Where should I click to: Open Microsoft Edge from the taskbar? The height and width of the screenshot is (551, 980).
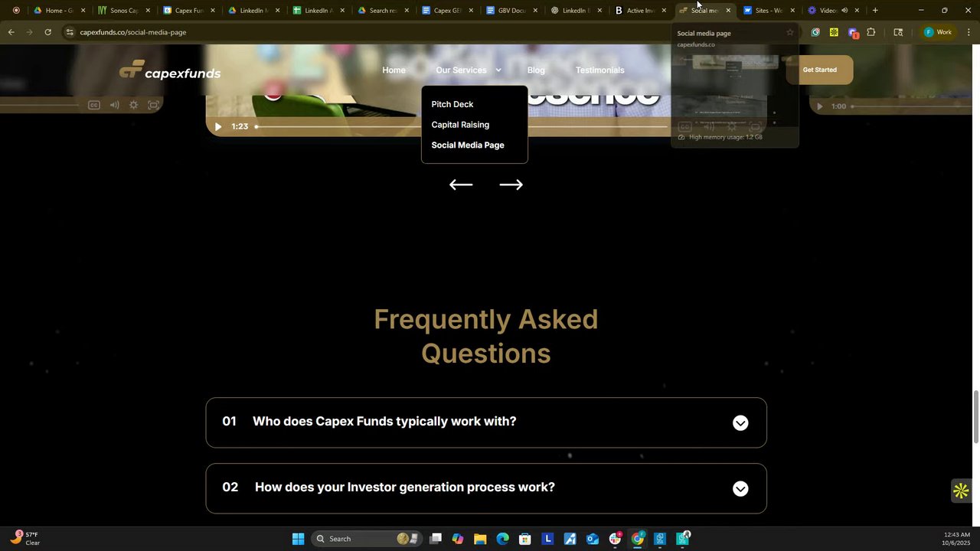pyautogui.click(x=502, y=539)
